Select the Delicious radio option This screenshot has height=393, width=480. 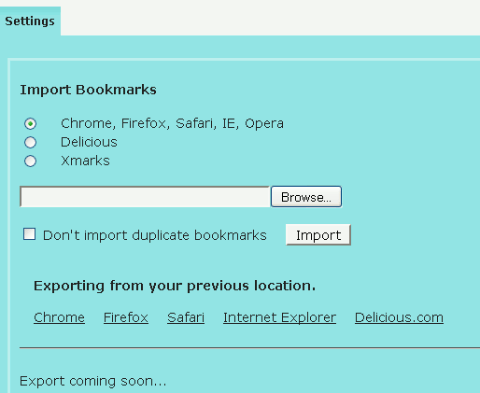(30, 143)
